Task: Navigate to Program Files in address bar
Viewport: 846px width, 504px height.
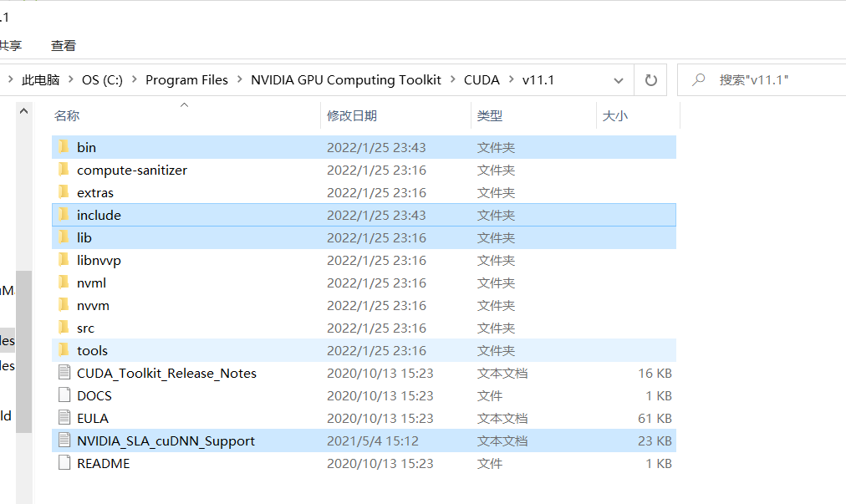Action: (x=186, y=80)
